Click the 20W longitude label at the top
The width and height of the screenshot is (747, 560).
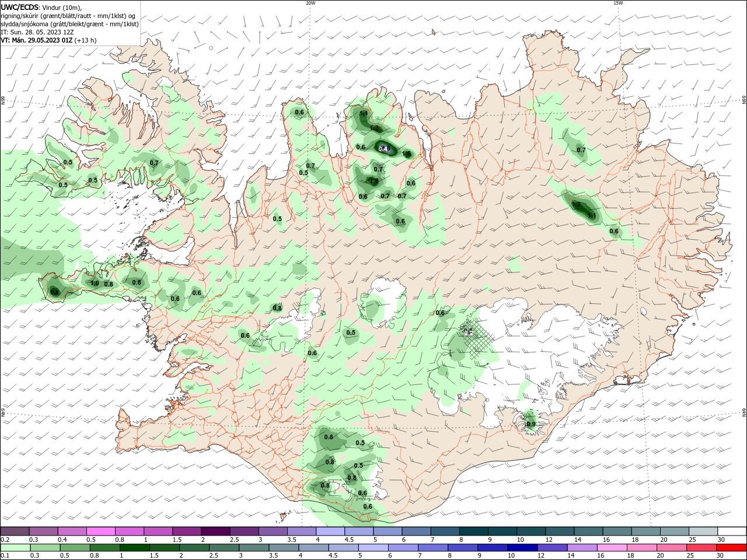tap(310, 3)
